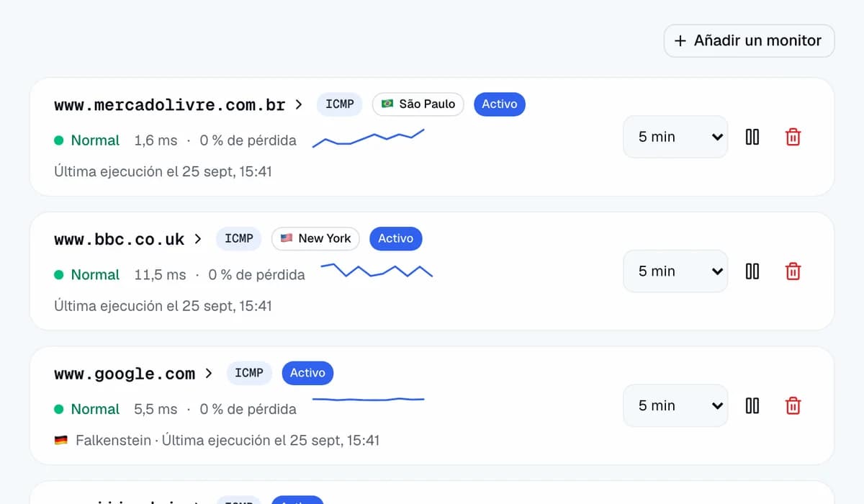Screen dimensions: 864x504
Task: Click the ICMP badge on the google.com card
Action: [x=249, y=373]
